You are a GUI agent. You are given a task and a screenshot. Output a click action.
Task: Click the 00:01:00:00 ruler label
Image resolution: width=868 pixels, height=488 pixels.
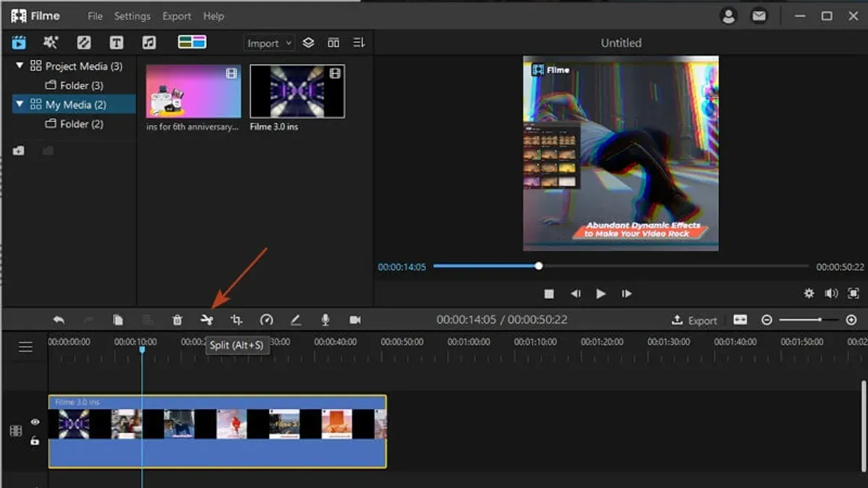[x=469, y=342]
